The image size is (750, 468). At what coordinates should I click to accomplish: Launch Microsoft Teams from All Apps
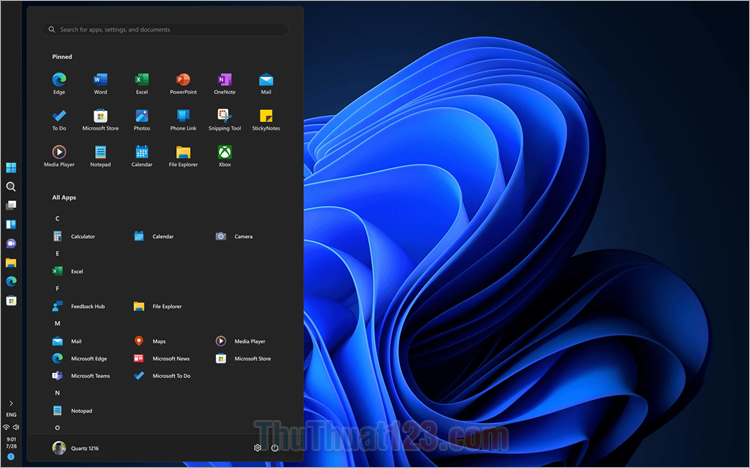81,376
